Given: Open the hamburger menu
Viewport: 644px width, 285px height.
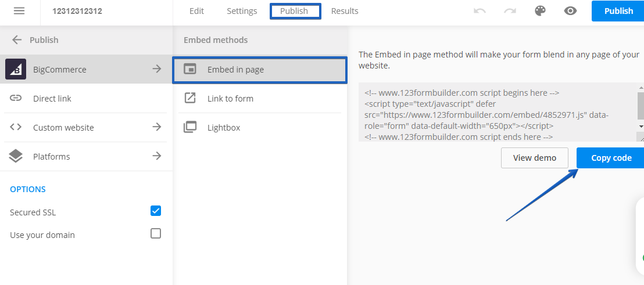Looking at the screenshot, I should pos(20,11).
